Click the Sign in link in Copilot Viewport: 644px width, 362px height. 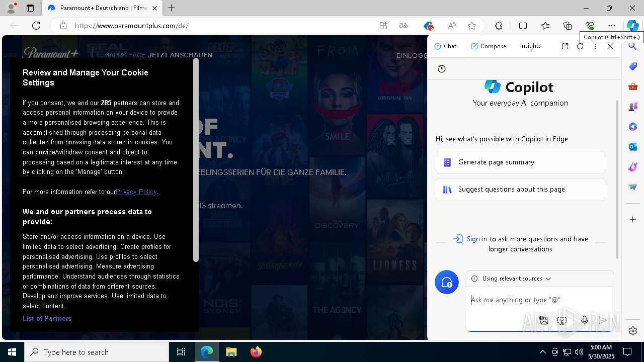pos(476,239)
